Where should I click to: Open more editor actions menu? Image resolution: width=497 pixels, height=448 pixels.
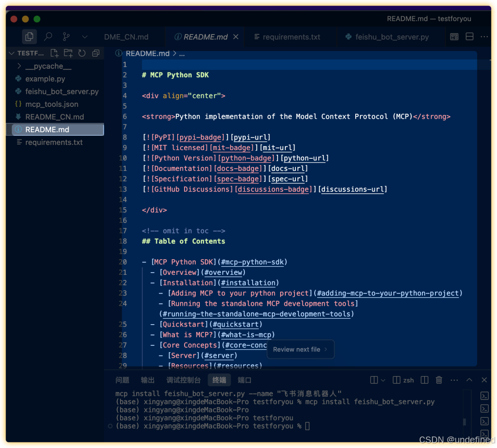tap(484, 37)
